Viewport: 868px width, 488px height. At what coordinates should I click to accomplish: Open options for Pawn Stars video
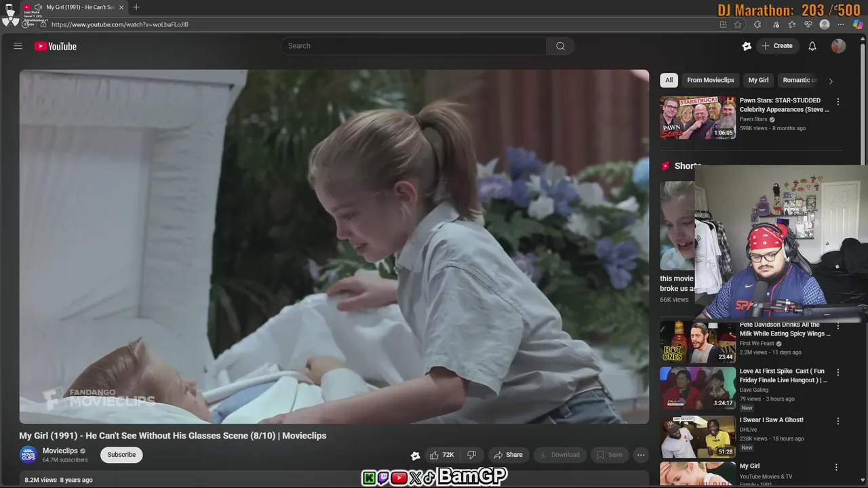pos(838,102)
